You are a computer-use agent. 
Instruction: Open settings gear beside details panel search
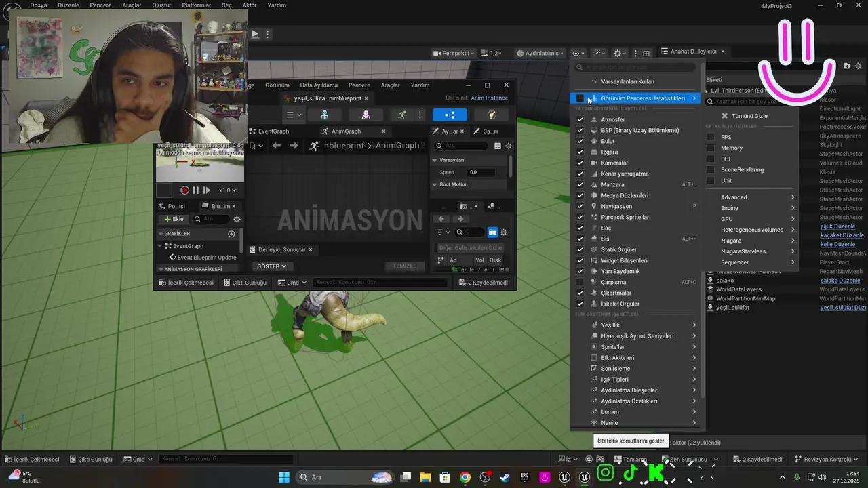click(x=509, y=146)
